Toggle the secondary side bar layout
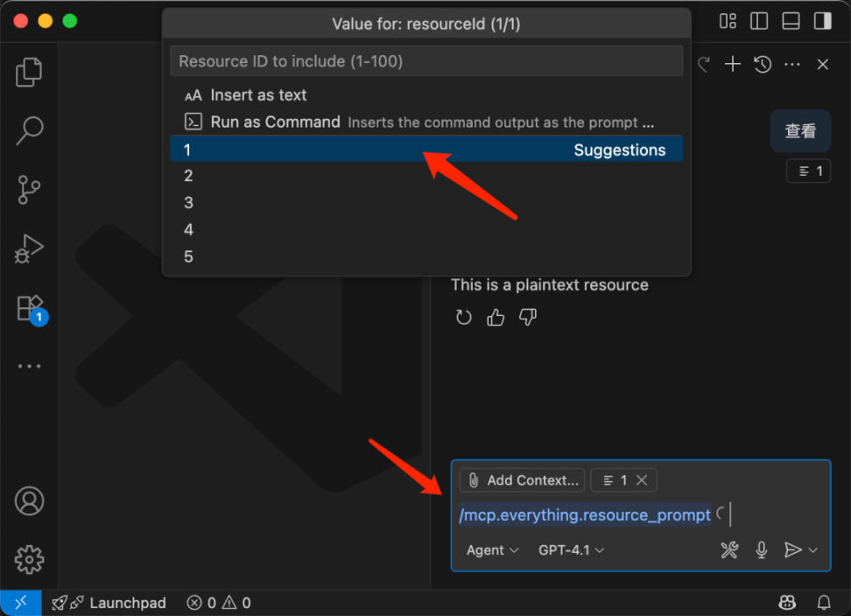 [x=823, y=21]
